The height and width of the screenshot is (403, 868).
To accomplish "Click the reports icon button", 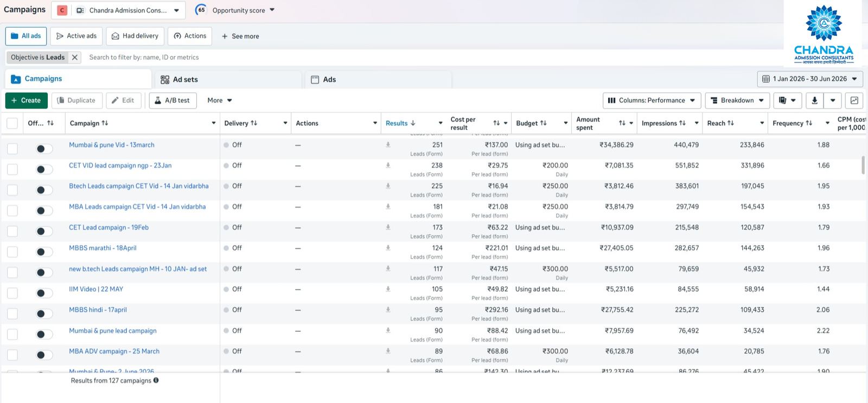I will pos(787,100).
